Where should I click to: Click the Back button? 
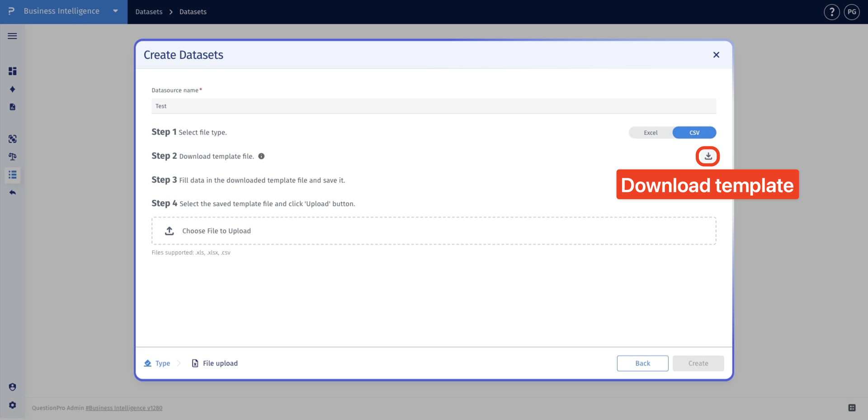coord(642,363)
